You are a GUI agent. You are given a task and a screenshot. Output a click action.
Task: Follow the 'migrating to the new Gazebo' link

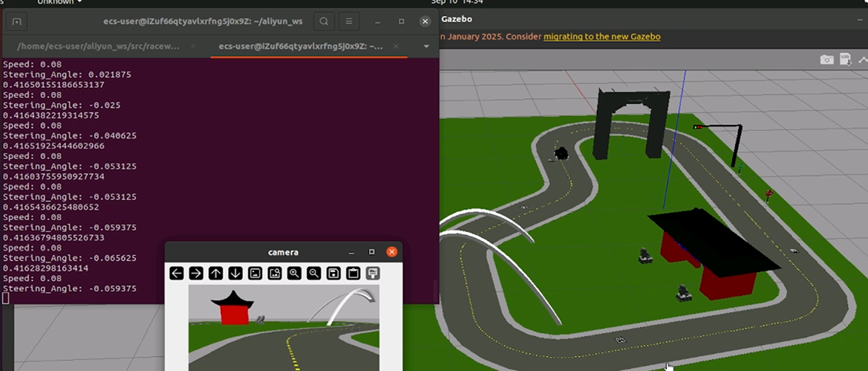(x=601, y=36)
